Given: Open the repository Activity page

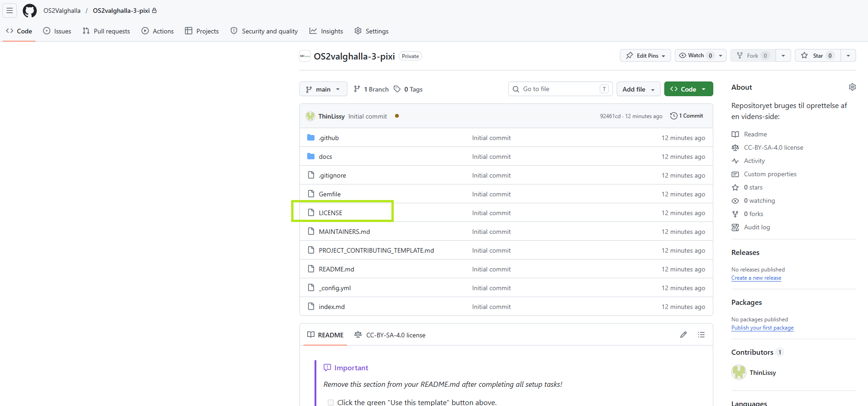Looking at the screenshot, I should (x=749, y=161).
